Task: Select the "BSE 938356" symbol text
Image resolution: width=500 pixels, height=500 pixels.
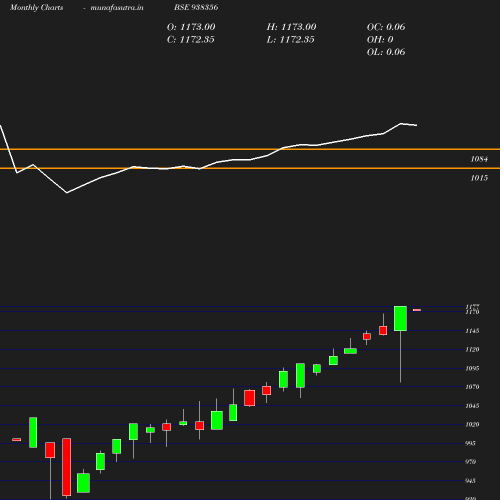Action: pos(196,7)
